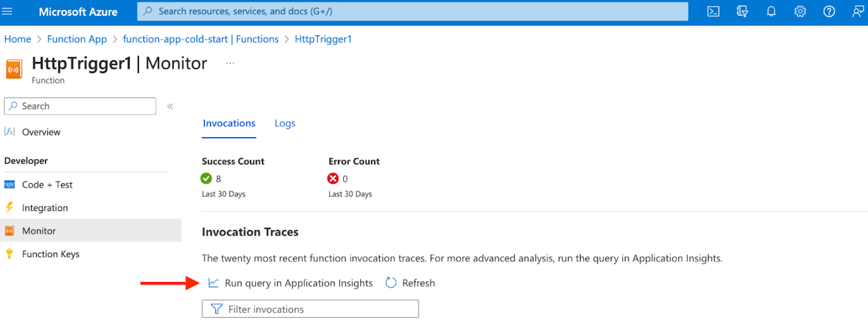Click the Developer section heading
This screenshot has width=868, height=328.
click(x=26, y=161)
